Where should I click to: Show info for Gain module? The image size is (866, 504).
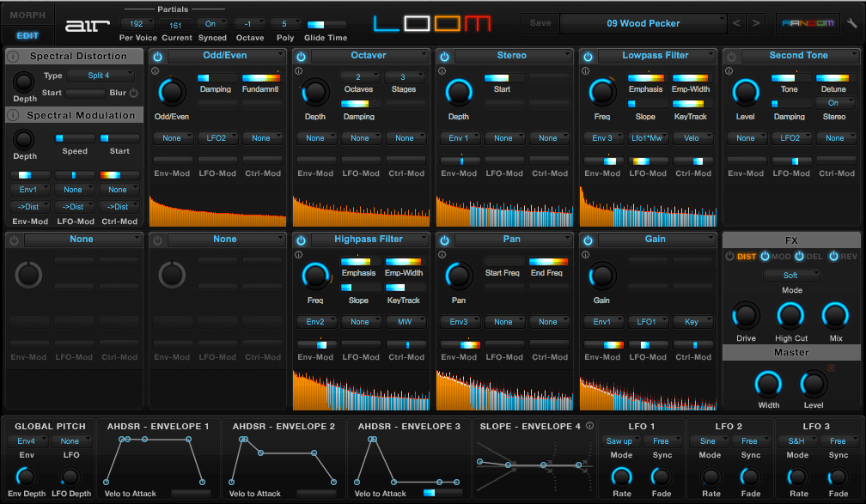(585, 255)
